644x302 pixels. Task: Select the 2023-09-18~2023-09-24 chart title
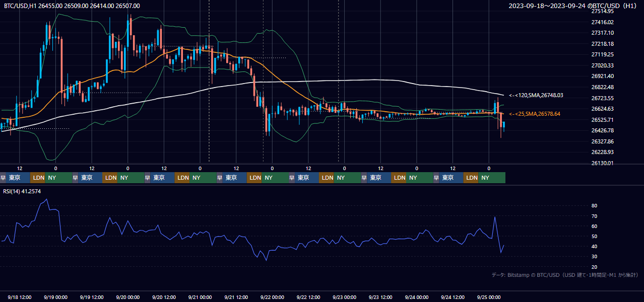click(x=573, y=6)
